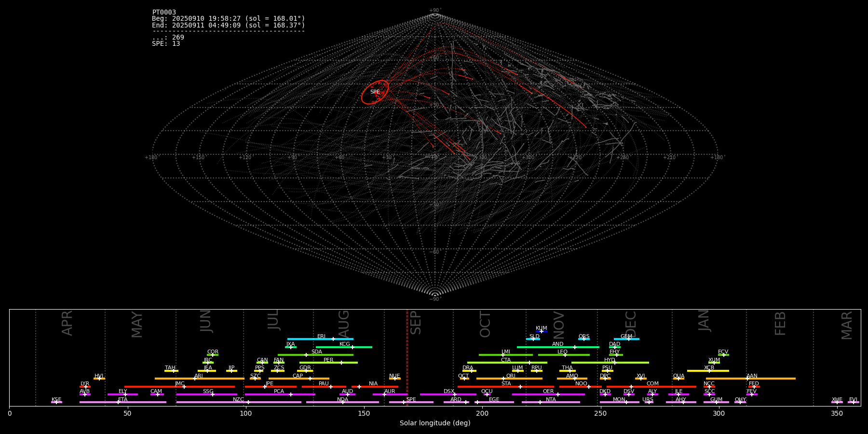Select the AUG month label
Viewport: 868px width, 434px height.
(344, 324)
